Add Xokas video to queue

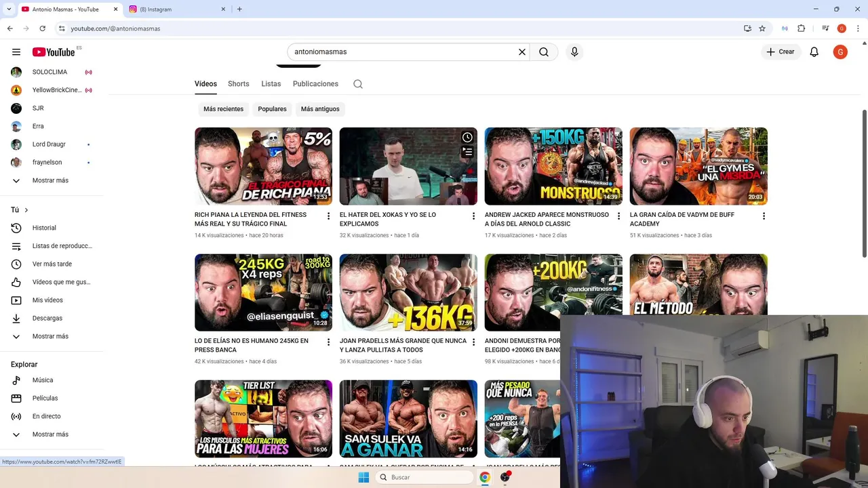point(467,152)
